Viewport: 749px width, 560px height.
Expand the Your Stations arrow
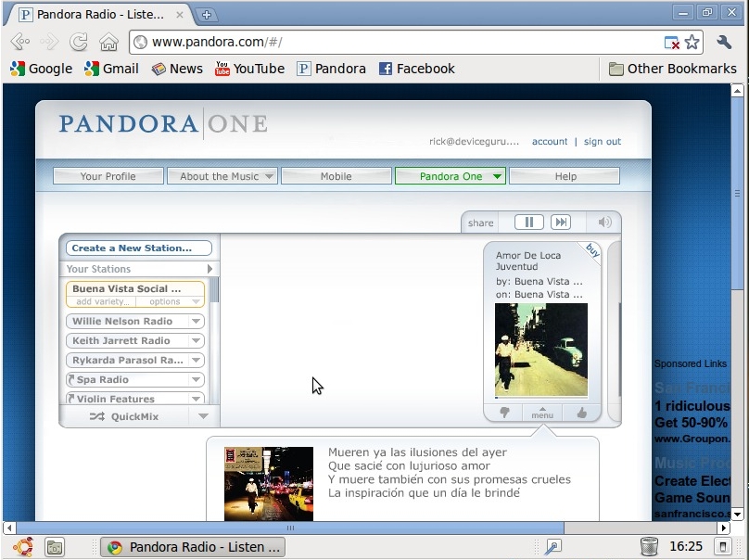[209, 269]
